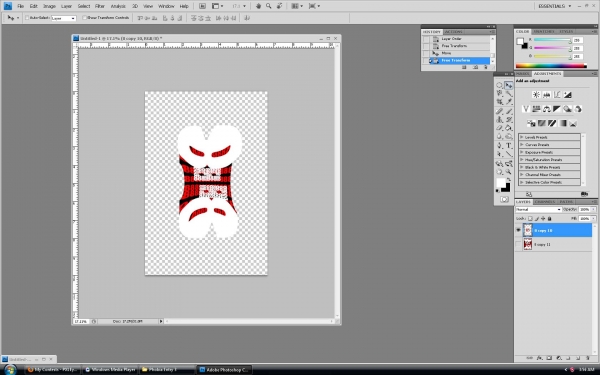
Task: Open the layer blend mode Normal dropdown
Action: pyautogui.click(x=538, y=210)
